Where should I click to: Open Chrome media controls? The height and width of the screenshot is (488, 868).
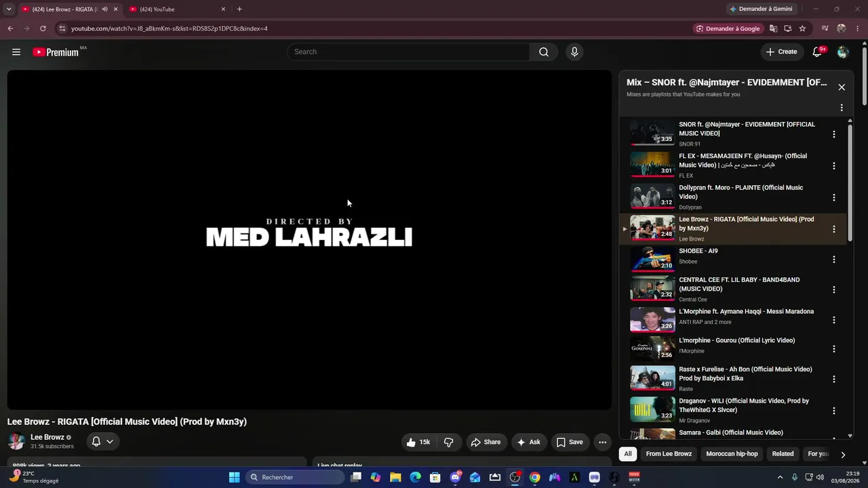point(825,28)
